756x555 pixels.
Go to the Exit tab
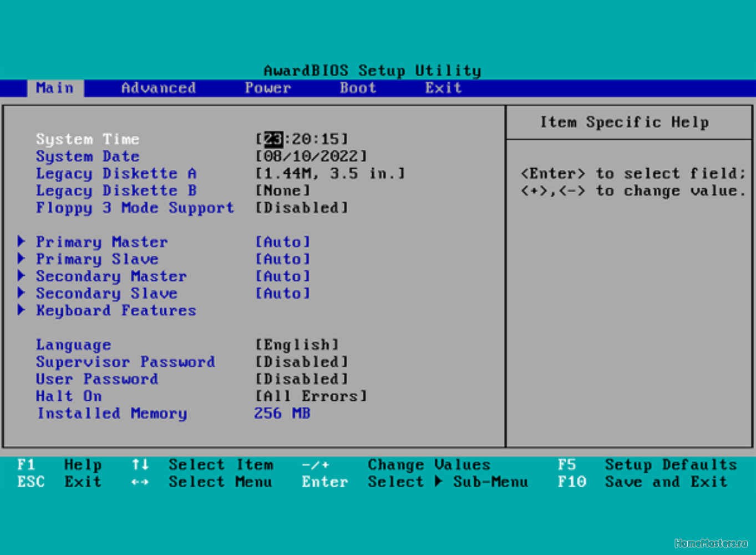click(x=443, y=88)
